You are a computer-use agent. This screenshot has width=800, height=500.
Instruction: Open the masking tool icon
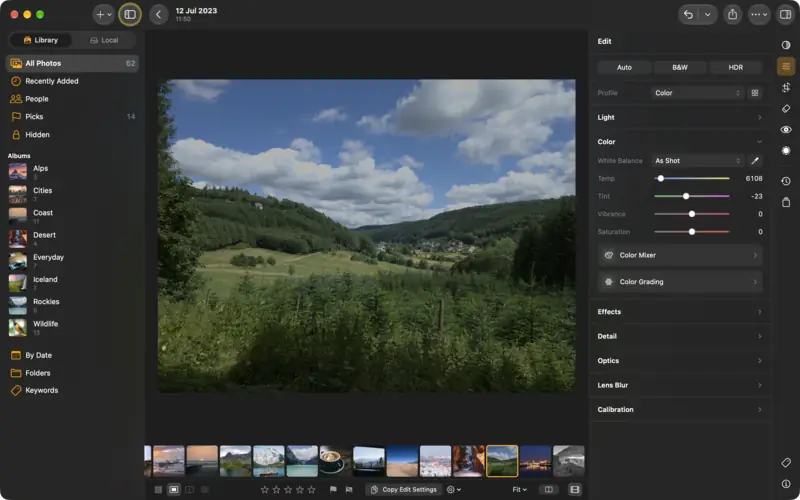(x=786, y=151)
